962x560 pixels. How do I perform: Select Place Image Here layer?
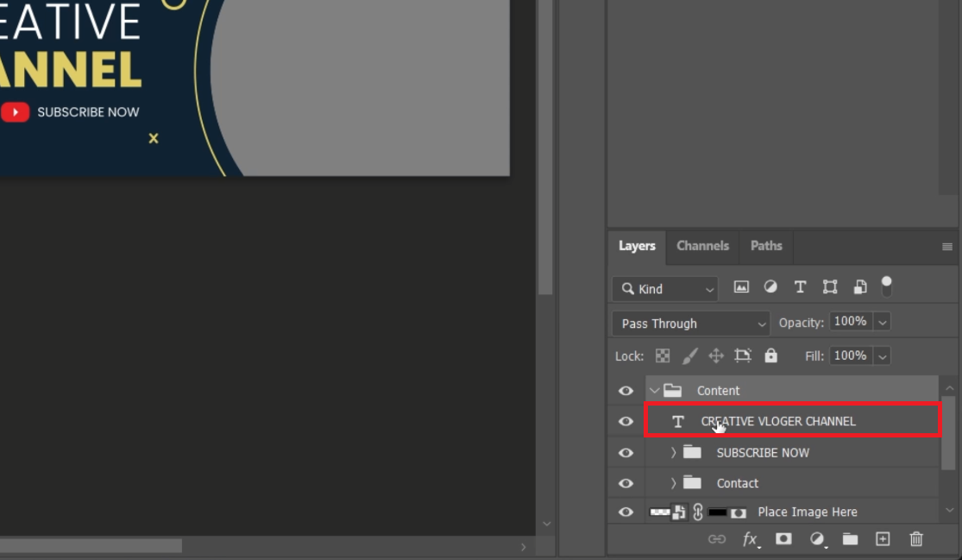pyautogui.click(x=793, y=511)
